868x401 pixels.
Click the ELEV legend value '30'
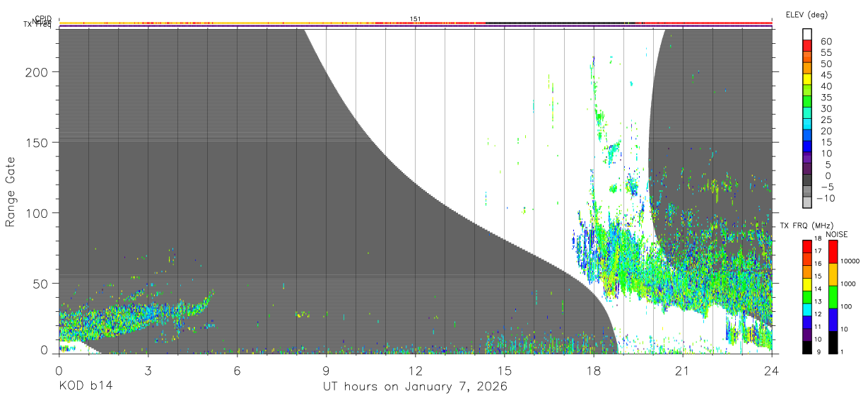pos(826,109)
